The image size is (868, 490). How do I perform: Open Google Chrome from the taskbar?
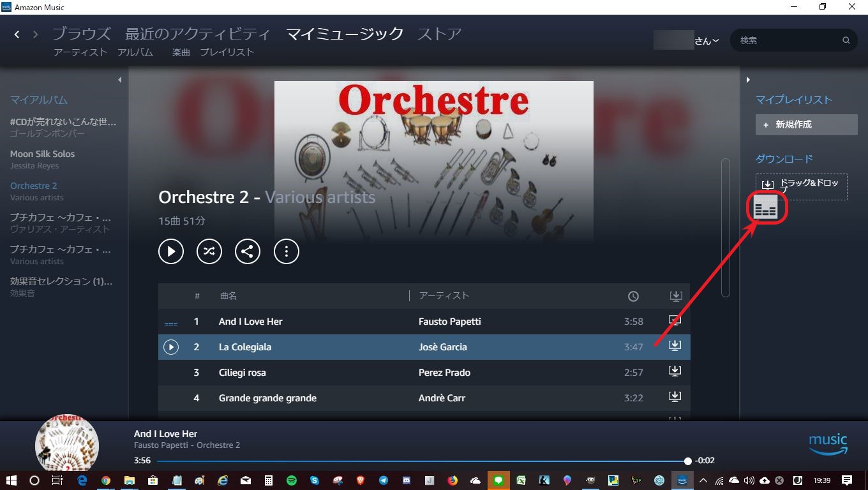tap(106, 480)
